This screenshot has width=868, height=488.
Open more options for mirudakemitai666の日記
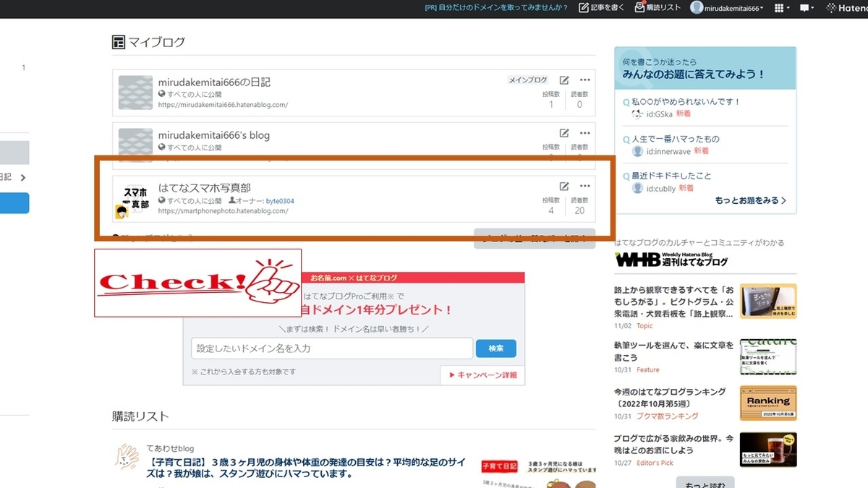click(584, 80)
